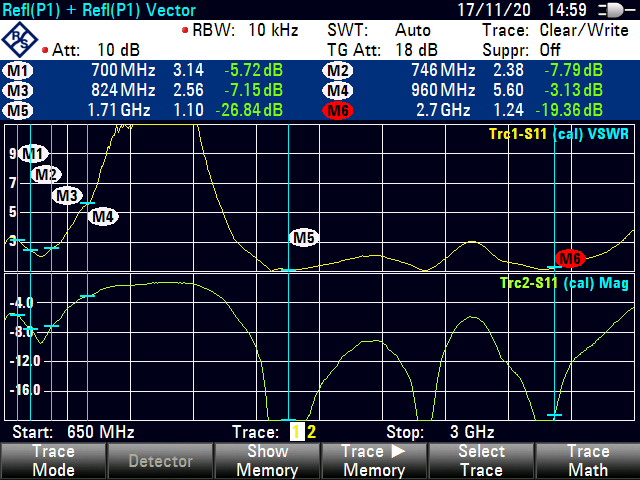Open the Trace Mode softkey menu
This screenshot has width=640, height=480.
point(53,461)
